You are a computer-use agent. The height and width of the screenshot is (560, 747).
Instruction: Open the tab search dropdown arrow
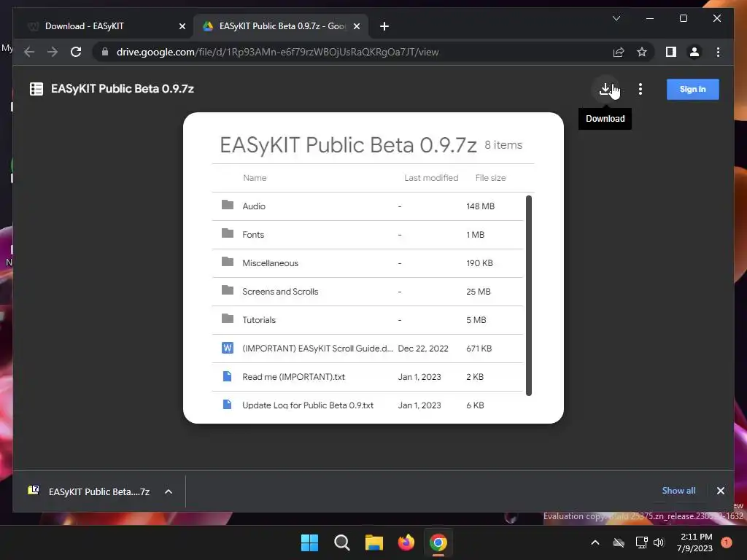[616, 18]
